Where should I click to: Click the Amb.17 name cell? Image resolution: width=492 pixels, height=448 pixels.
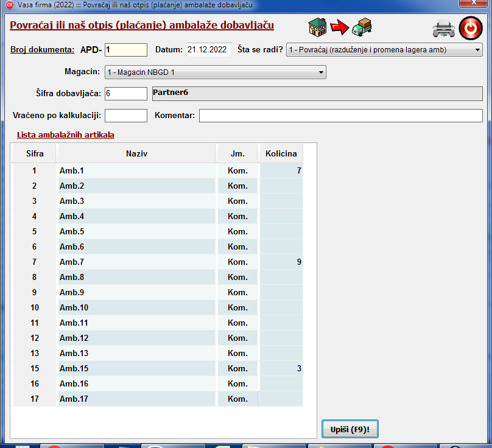pyautogui.click(x=136, y=399)
